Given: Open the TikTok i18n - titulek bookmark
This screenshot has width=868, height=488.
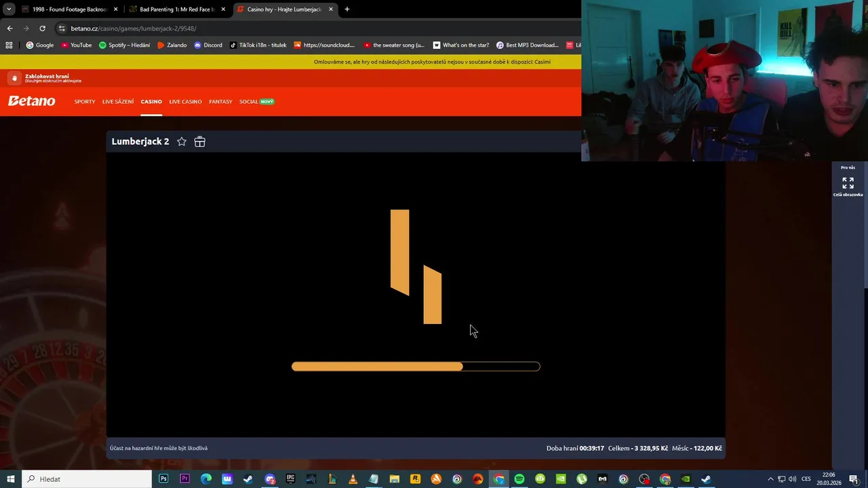Looking at the screenshot, I should pos(258,45).
